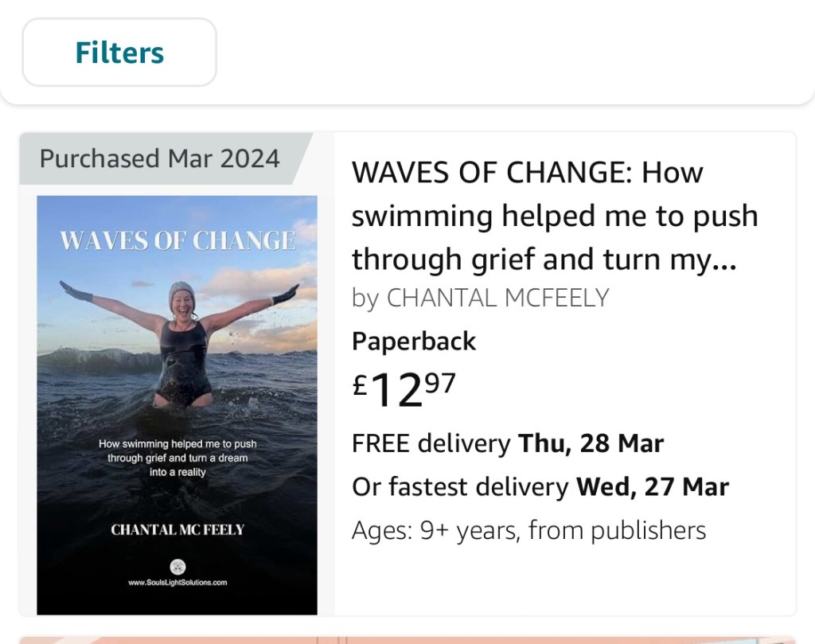Click CHANTAL MC FEELY name on book cover

point(177,529)
